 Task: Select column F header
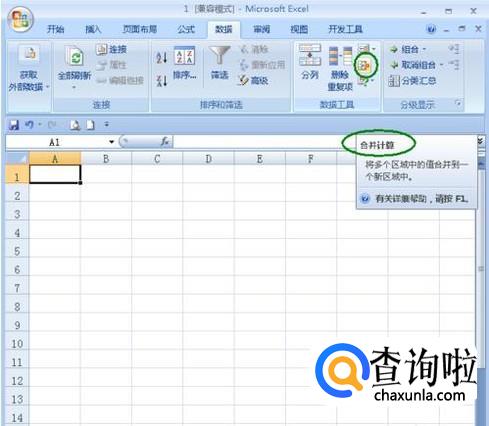click(311, 159)
